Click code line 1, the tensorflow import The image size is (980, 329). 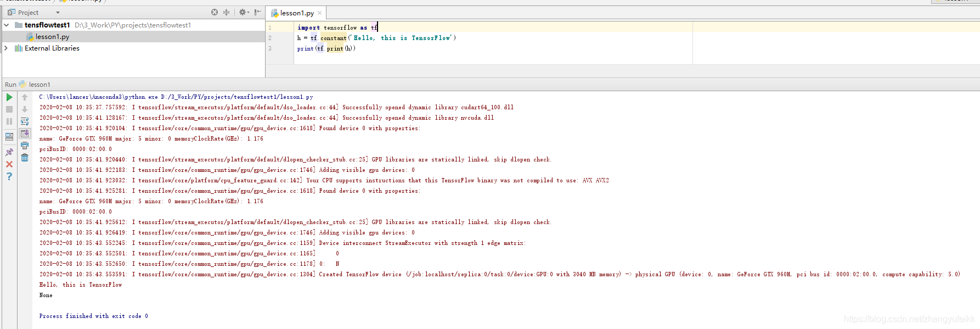[337, 27]
